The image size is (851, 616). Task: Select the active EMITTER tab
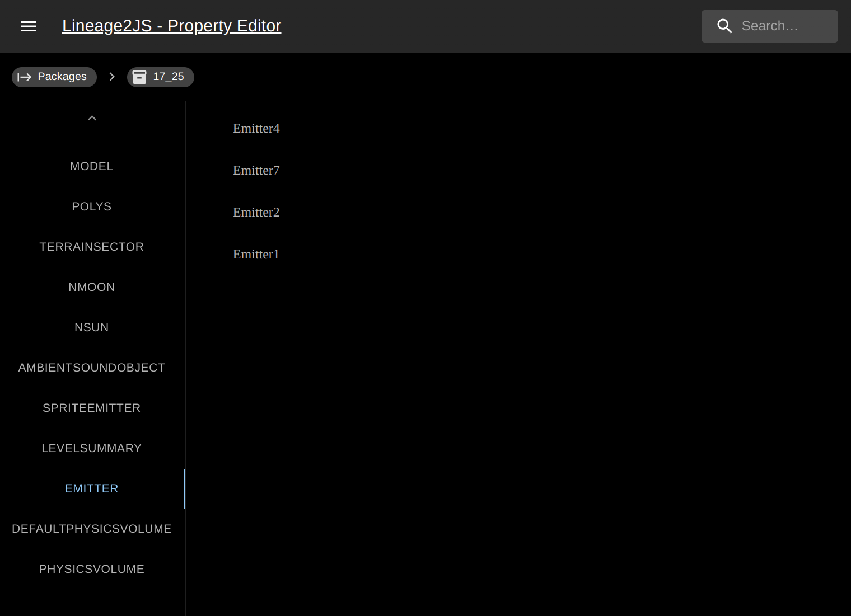[92, 488]
